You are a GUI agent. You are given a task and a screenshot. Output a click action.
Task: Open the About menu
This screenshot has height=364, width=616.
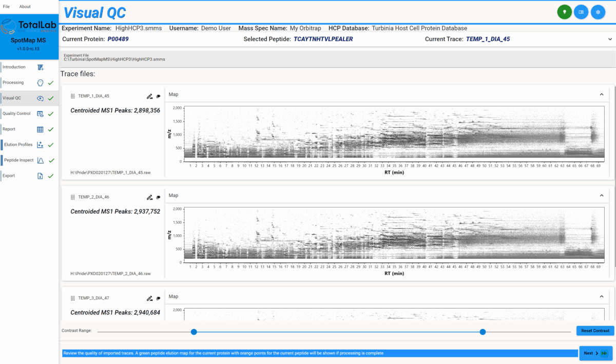[24, 6]
